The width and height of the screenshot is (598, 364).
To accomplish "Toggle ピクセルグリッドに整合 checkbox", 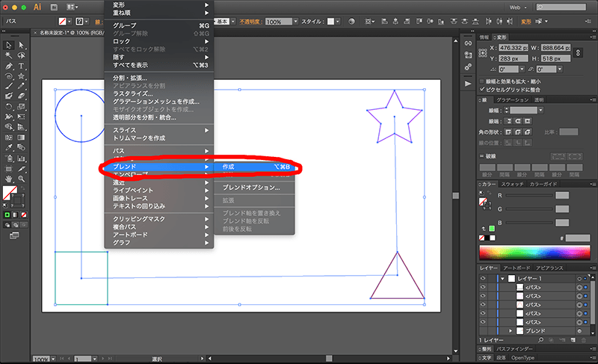I will pyautogui.click(x=482, y=90).
